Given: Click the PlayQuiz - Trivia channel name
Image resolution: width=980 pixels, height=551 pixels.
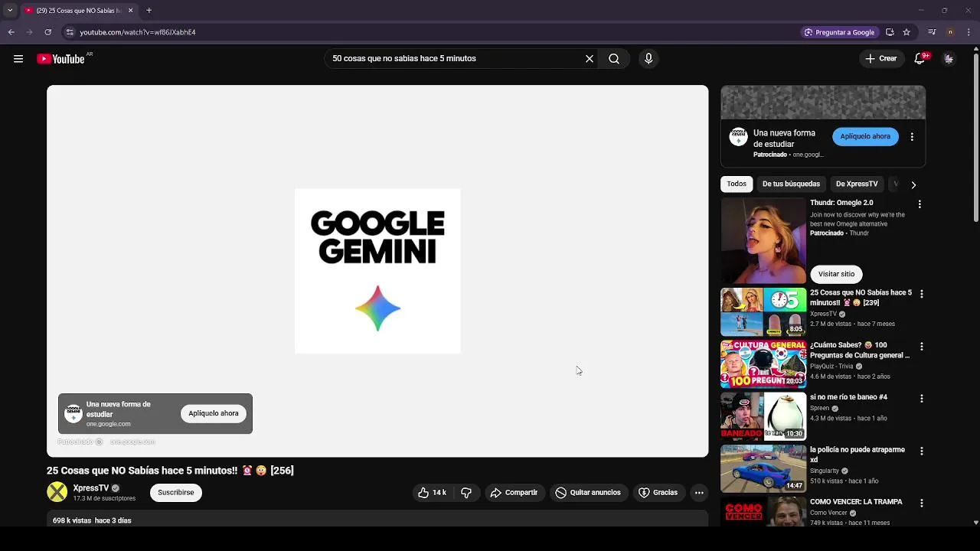Looking at the screenshot, I should pyautogui.click(x=831, y=367).
